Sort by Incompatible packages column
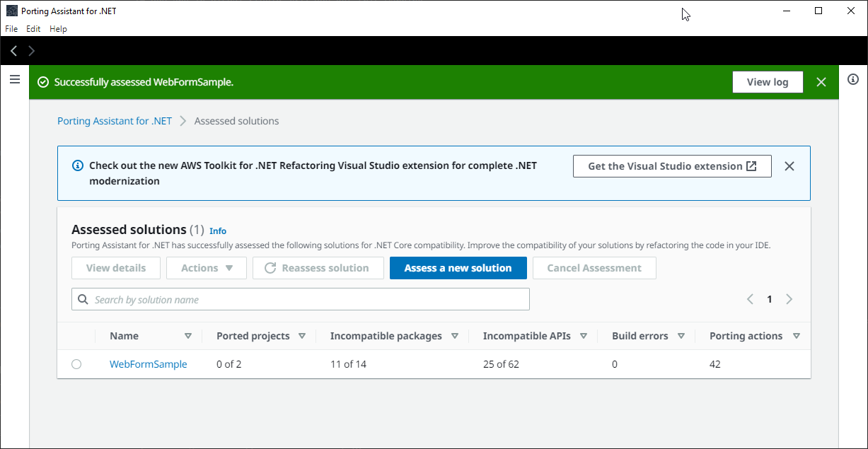Image resolution: width=868 pixels, height=449 pixels. coord(455,337)
